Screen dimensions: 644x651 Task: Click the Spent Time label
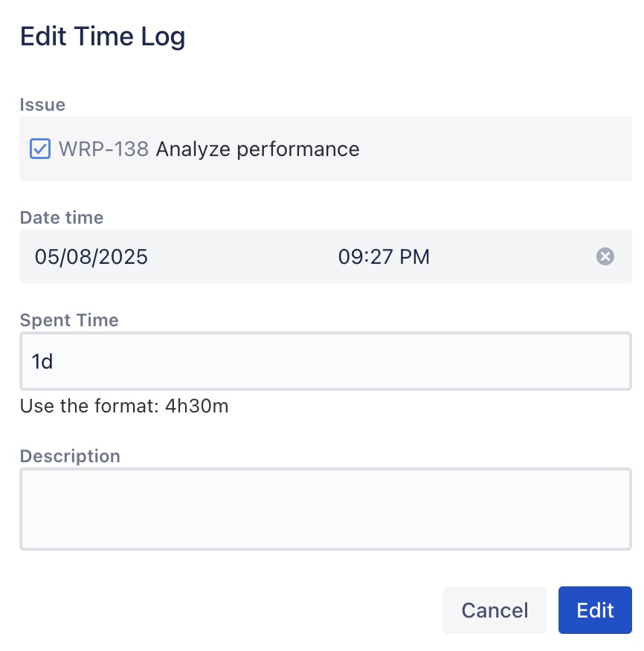(x=69, y=320)
